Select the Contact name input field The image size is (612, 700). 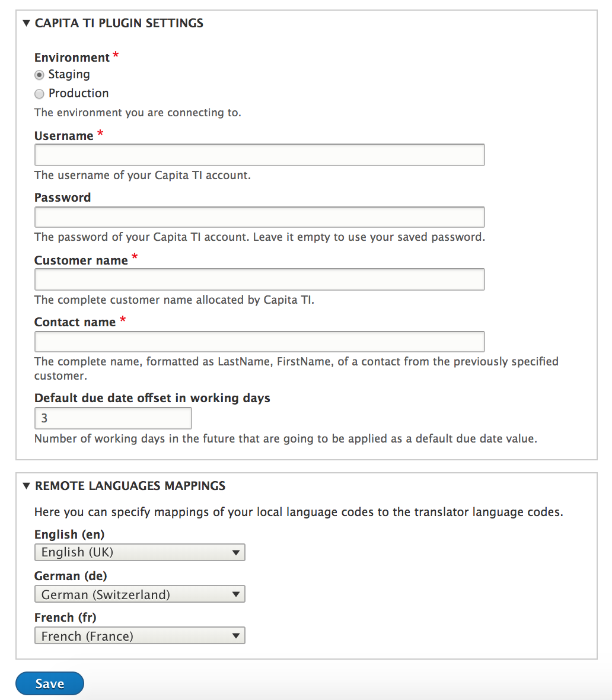pos(259,341)
